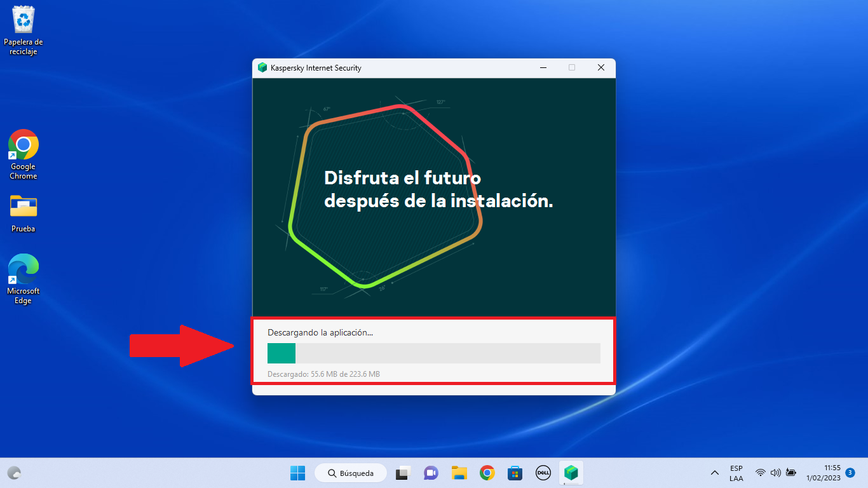Click the Kaspersky installer taskbar icon
Viewport: 868px width, 488px height.
[571, 473]
